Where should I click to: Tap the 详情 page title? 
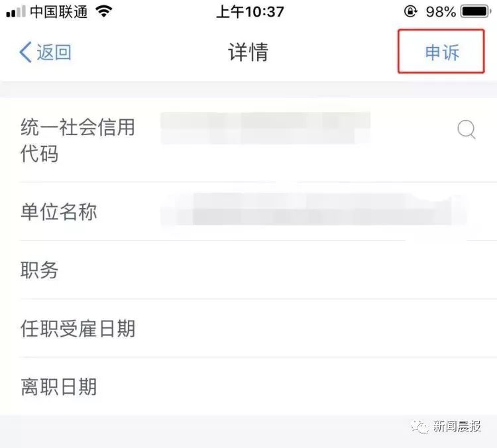(248, 52)
